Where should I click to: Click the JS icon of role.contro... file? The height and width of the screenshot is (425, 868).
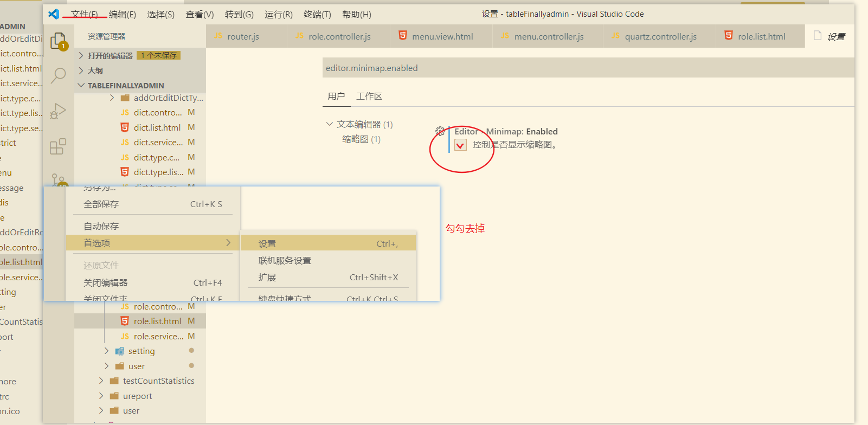pos(125,307)
